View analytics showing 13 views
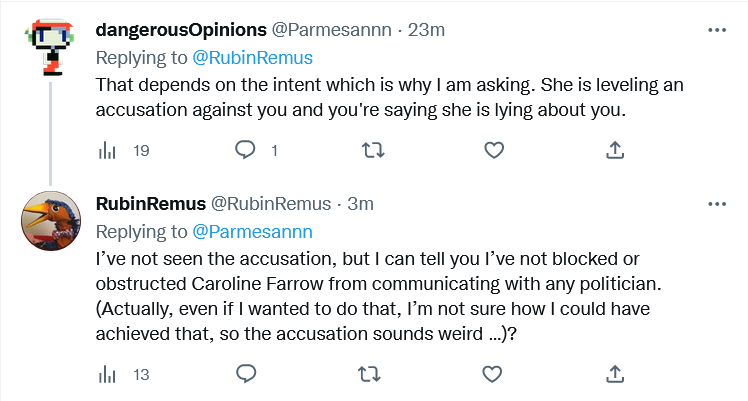Viewport: 748px width, 401px height. coord(124,375)
